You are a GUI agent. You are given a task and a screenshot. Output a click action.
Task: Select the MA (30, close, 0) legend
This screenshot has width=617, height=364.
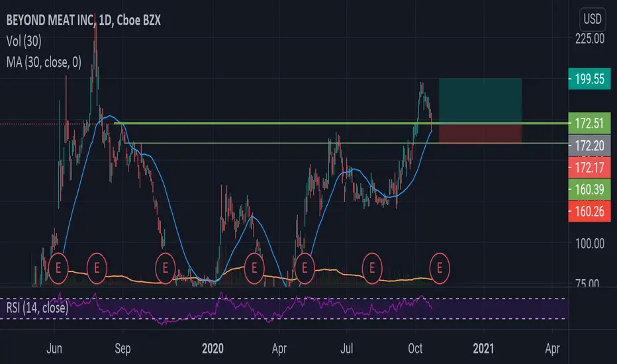[44, 62]
